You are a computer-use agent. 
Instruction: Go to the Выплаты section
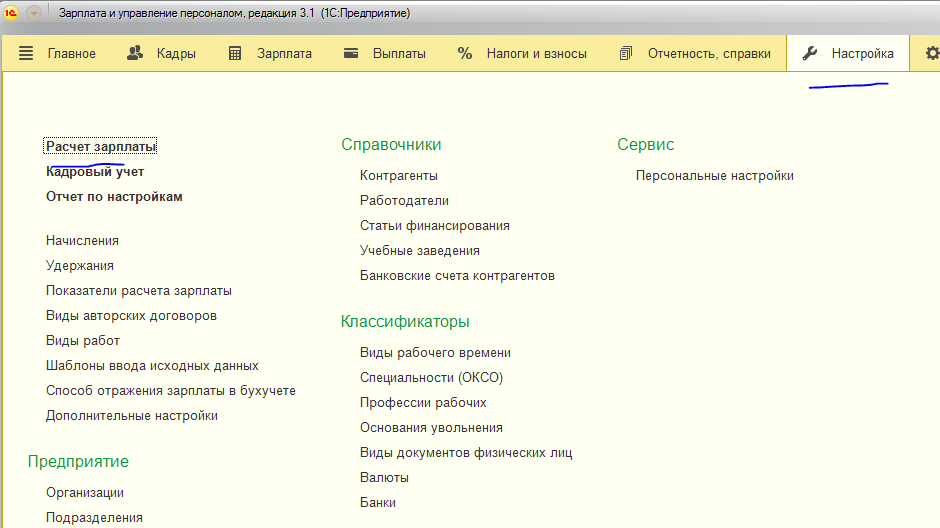pyautogui.click(x=399, y=53)
